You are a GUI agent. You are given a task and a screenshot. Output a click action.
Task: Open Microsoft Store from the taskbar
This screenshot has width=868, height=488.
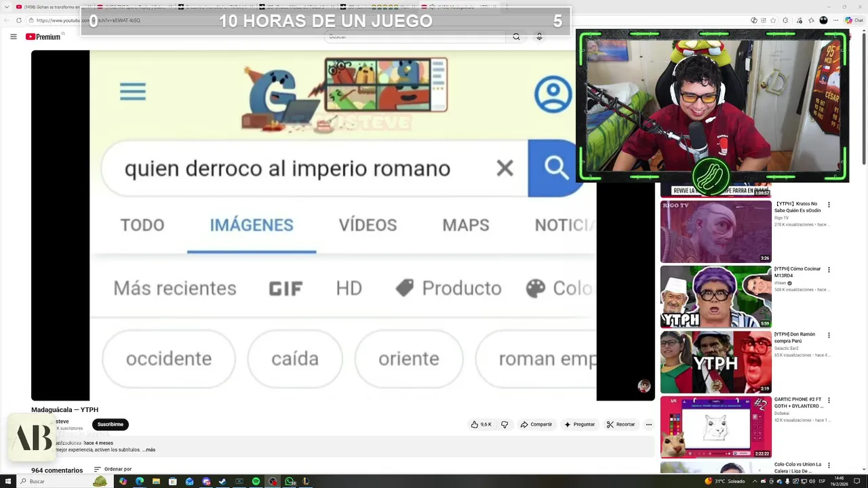(x=173, y=481)
